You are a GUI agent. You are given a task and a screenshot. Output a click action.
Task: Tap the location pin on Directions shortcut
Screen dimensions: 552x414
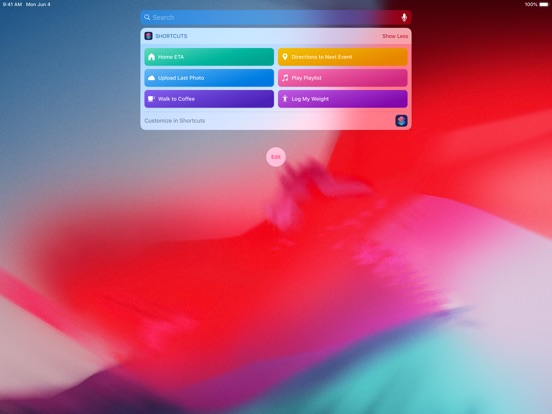coord(285,57)
